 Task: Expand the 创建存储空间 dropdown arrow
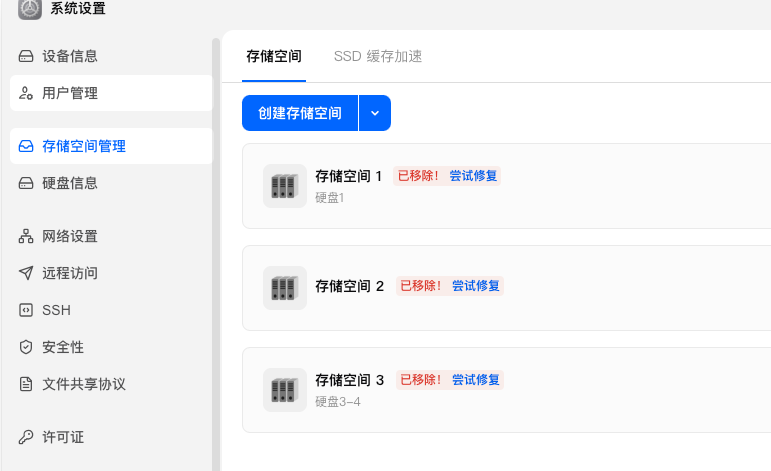point(375,113)
